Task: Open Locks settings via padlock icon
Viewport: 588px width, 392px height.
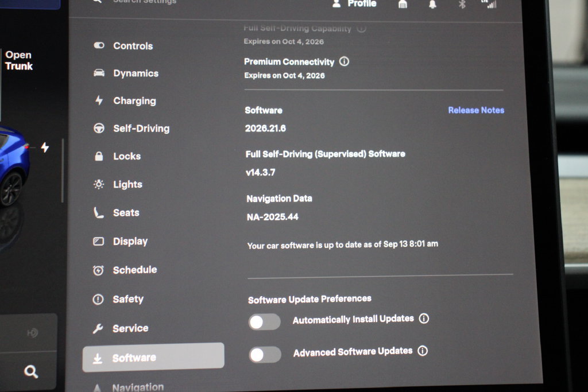Action: (x=99, y=156)
